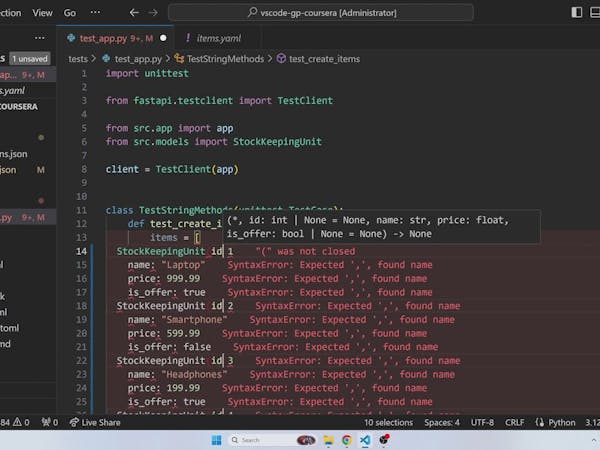This screenshot has height=450, width=600.
Task: Select the .yaml file in open editors
Action: pos(27,91)
